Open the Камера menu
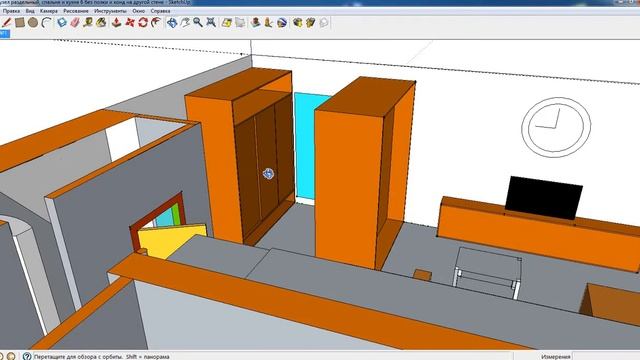The height and width of the screenshot is (360, 640). pyautogui.click(x=49, y=11)
